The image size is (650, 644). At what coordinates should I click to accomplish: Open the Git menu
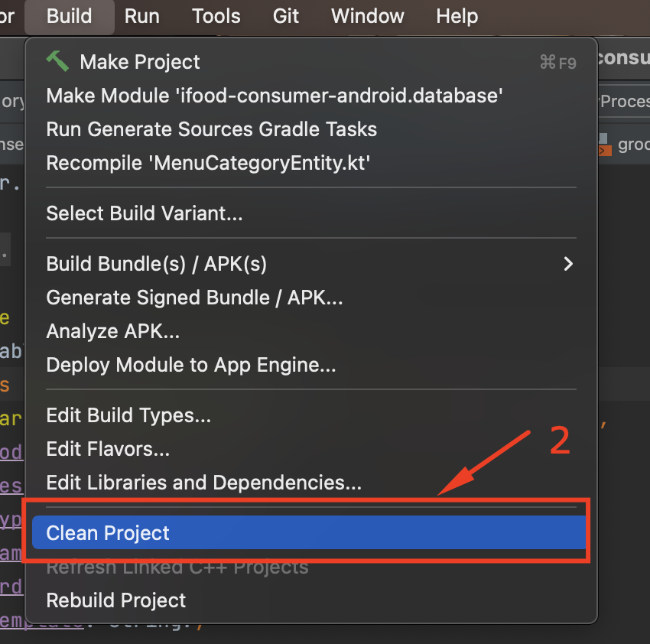[286, 16]
